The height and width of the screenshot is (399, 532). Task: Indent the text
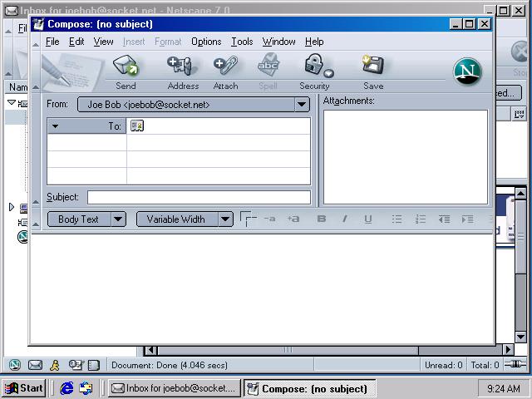(467, 219)
